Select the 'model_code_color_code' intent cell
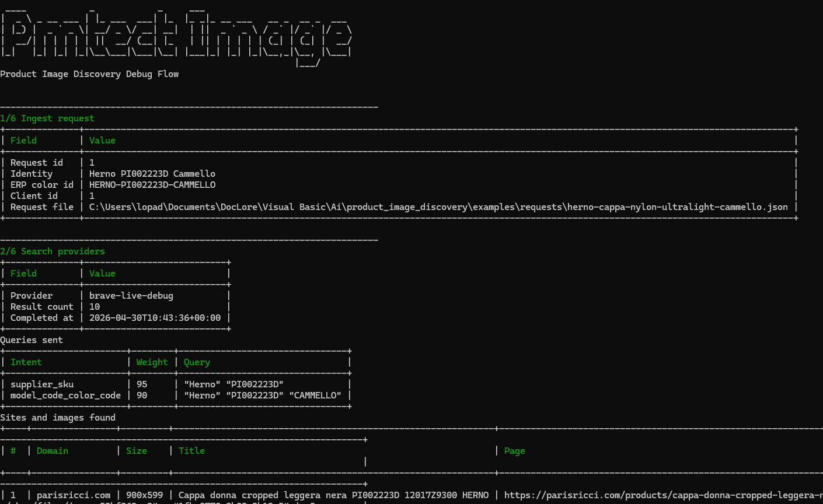The width and height of the screenshot is (823, 504). 65,395
